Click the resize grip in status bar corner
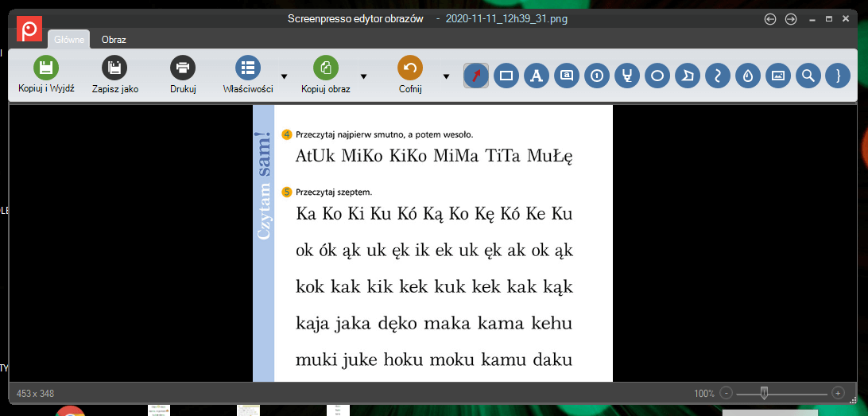 [854, 399]
